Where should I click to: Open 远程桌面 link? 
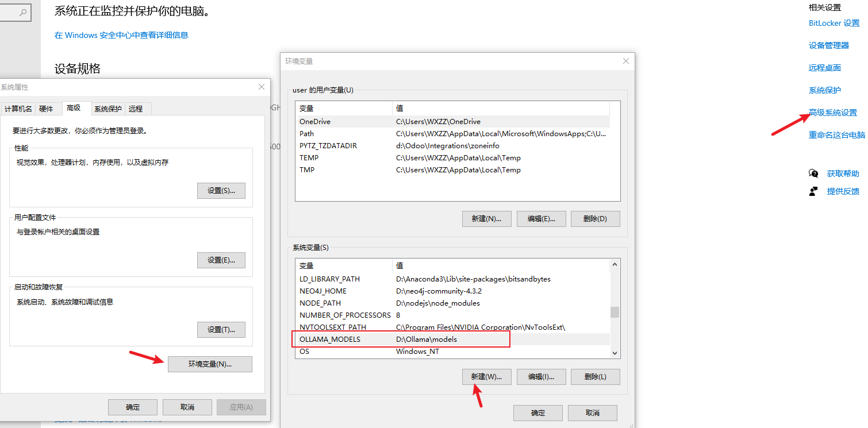coord(825,68)
